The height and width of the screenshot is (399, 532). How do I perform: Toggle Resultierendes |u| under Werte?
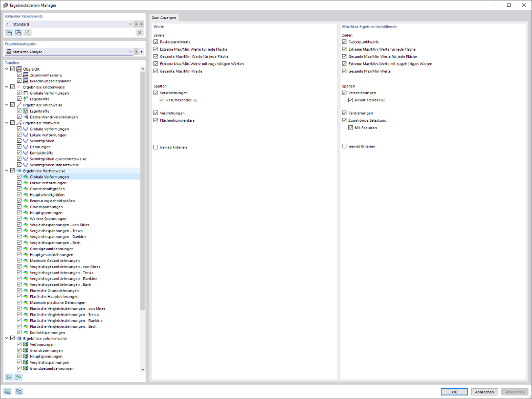(162, 100)
